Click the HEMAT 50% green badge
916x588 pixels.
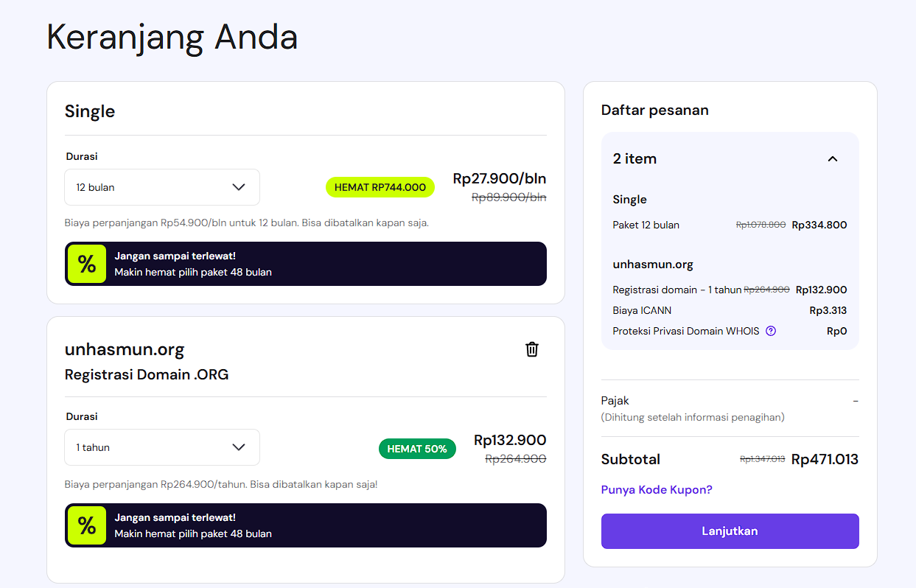[x=417, y=449]
